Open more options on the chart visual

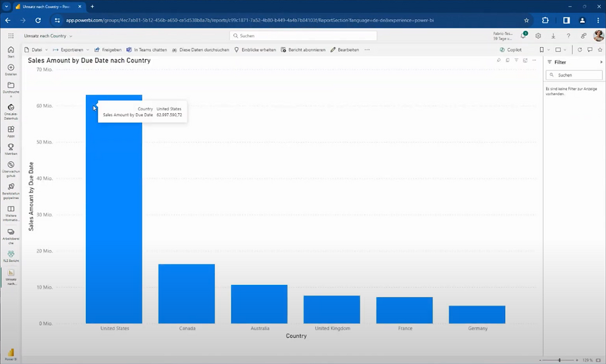click(x=534, y=61)
